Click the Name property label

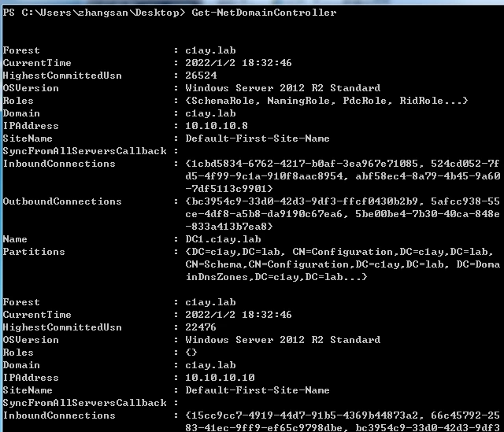[16, 239]
